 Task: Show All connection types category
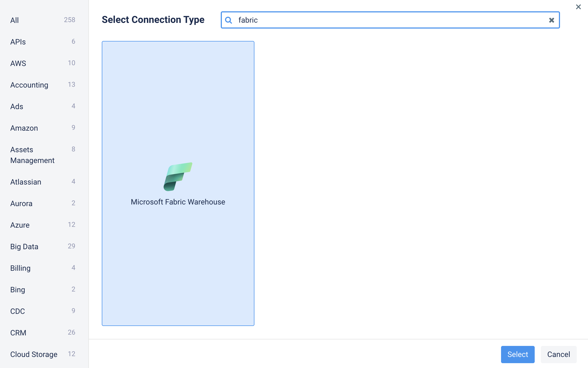[x=43, y=20]
